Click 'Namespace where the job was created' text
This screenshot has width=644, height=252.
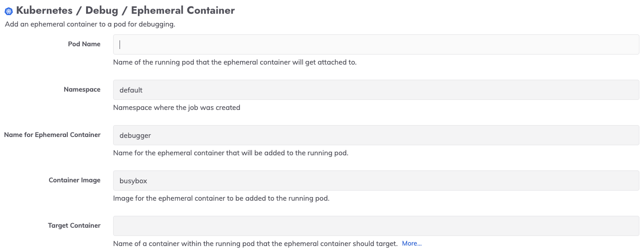point(177,108)
